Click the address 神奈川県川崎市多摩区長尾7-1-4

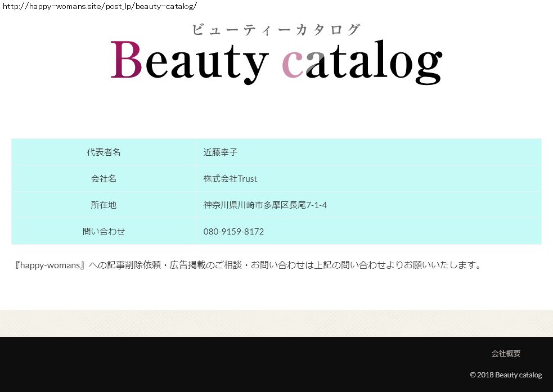265,205
